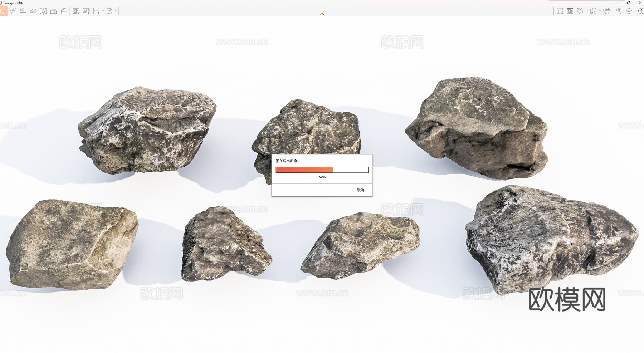Click the batch rendering export icon
Image resolution: width=644 pixels, height=353 pixels.
86,11
